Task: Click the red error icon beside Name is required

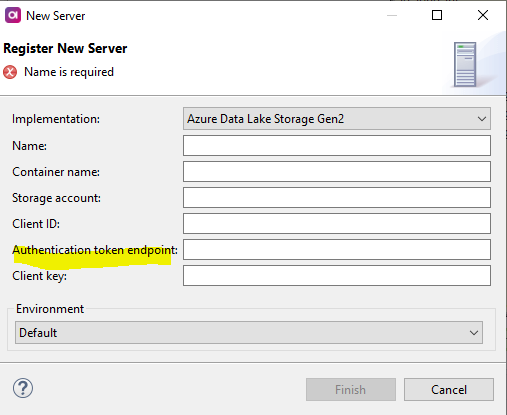Action: 10,72
